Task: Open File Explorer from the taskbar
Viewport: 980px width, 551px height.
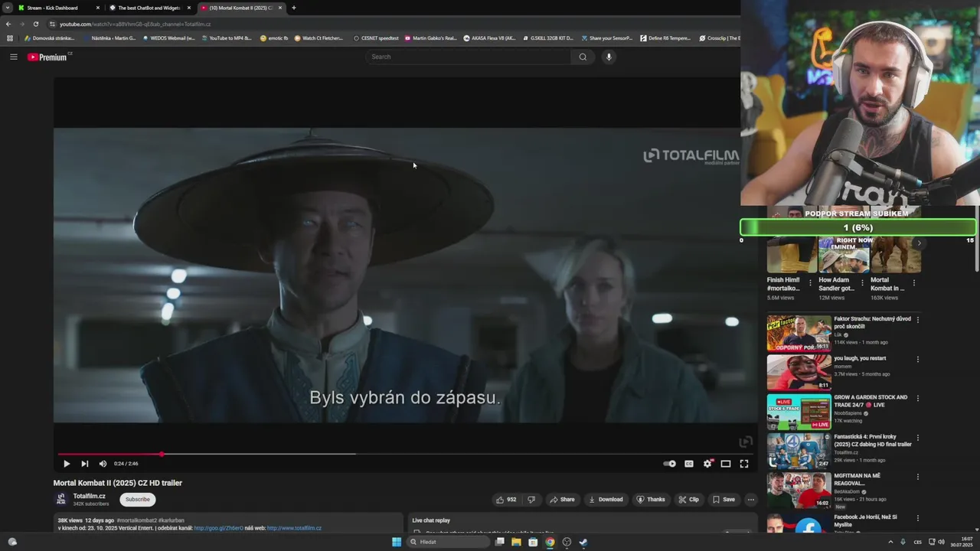Action: coord(516,542)
